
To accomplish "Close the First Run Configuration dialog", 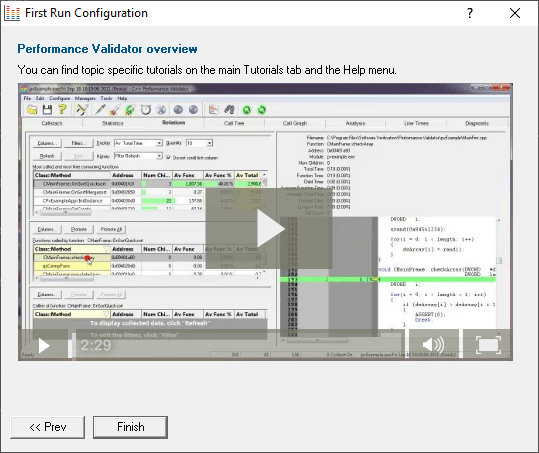I will (x=515, y=13).
